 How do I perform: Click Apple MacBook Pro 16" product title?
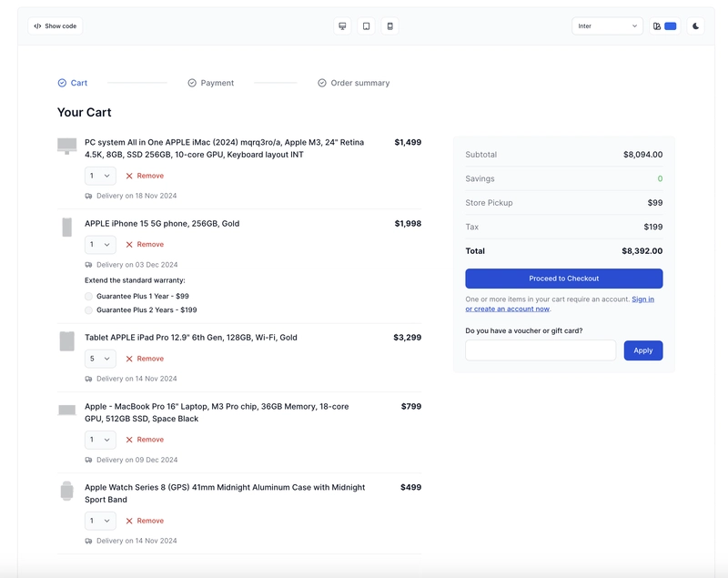217,412
